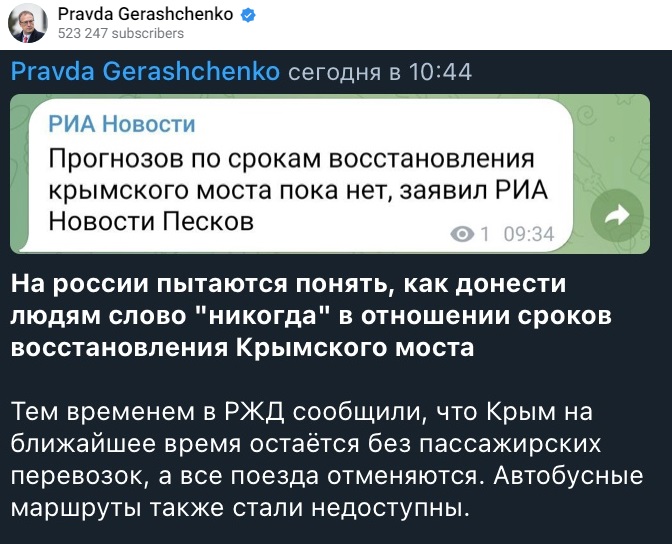Click the eye views counter icon
The height and width of the screenshot is (544, 672).
[462, 234]
